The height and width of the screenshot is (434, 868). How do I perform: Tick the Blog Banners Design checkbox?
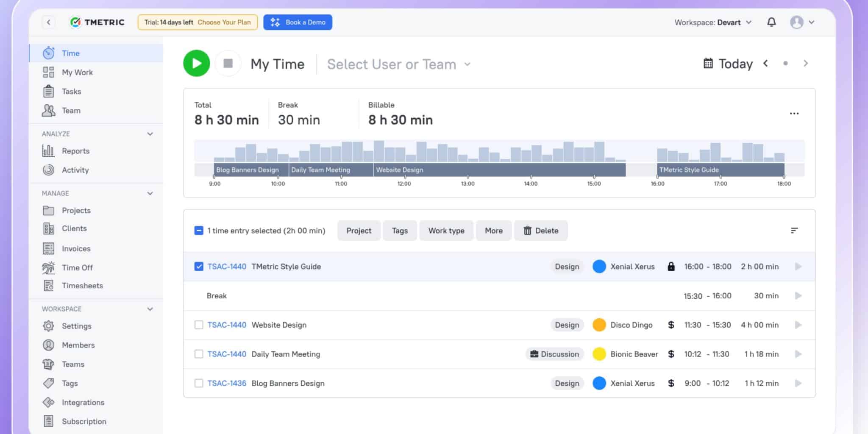click(199, 383)
